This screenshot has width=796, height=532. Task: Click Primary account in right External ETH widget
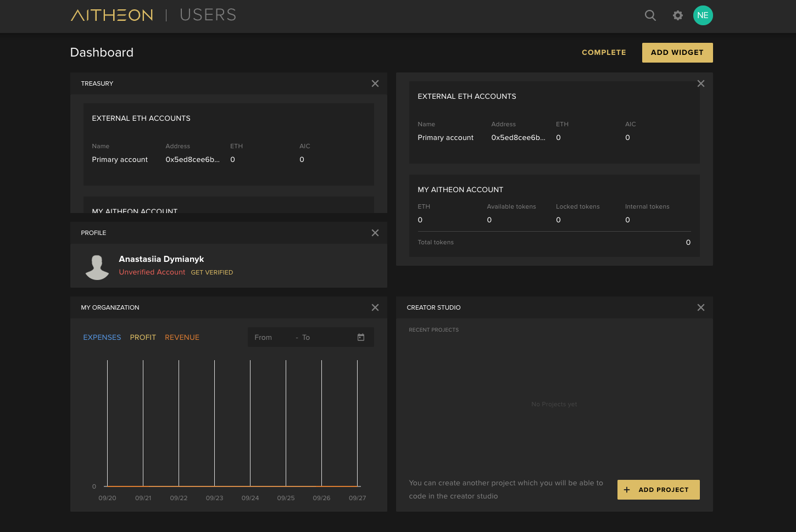pos(446,138)
